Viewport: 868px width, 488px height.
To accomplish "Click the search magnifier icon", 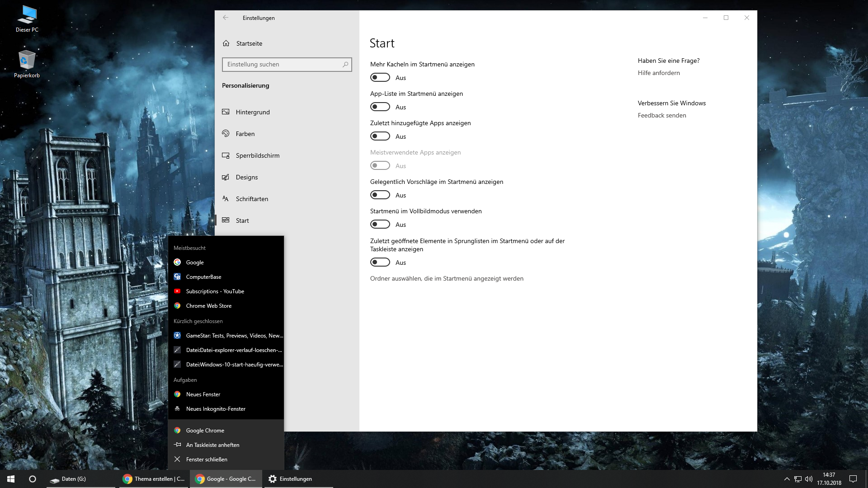I will (x=345, y=65).
